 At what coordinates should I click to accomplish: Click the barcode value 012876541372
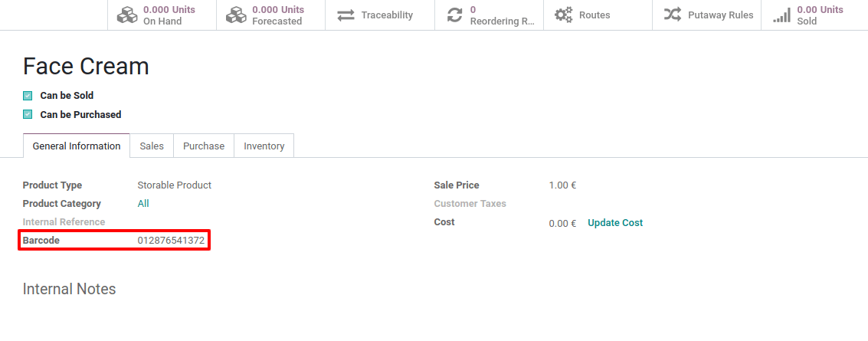(x=171, y=241)
